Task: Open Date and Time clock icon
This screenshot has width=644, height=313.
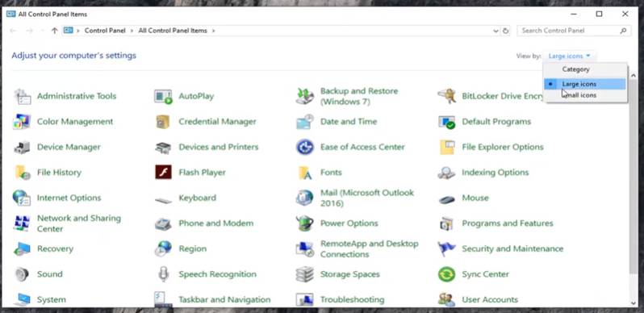Action: click(305, 122)
